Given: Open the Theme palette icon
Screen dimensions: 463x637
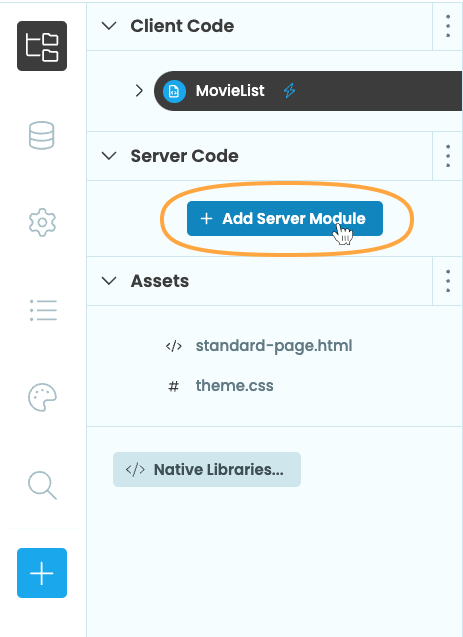Looking at the screenshot, I should (x=42, y=397).
